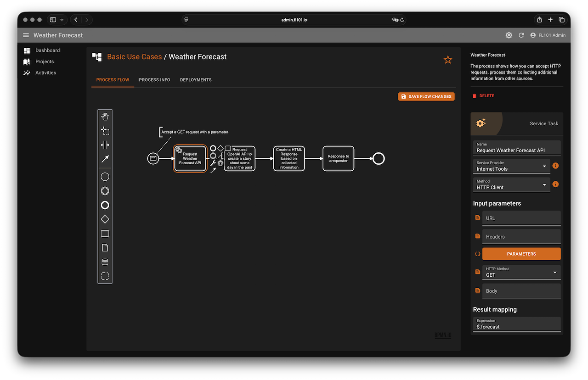The width and height of the screenshot is (588, 380).
Task: Click the trash icon beside selected task
Action: pyautogui.click(x=220, y=163)
